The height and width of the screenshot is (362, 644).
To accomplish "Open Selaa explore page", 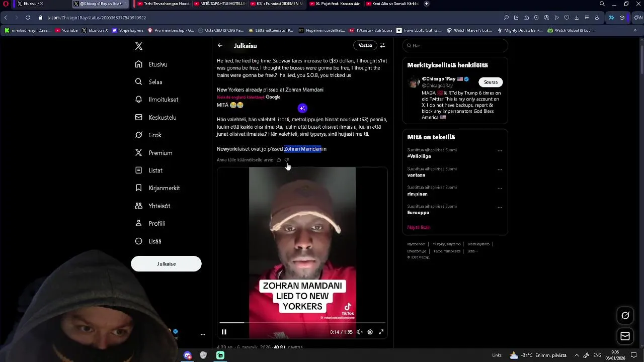I will pos(149,82).
